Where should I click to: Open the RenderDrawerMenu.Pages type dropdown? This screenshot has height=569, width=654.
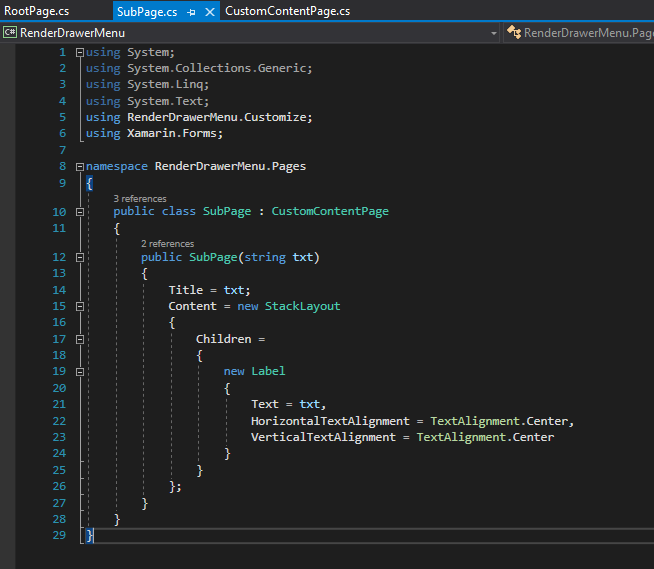(x=580, y=33)
